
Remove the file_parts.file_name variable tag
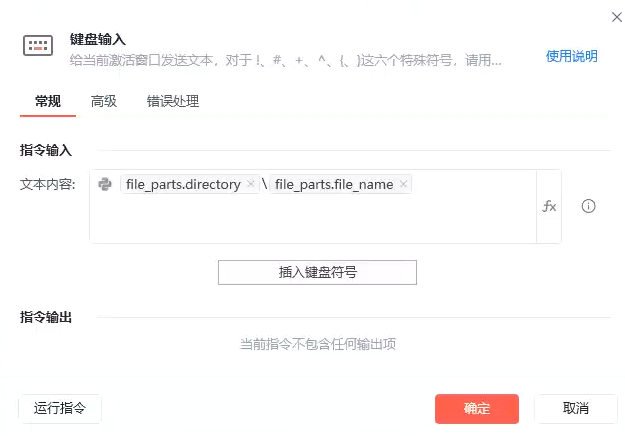[403, 184]
